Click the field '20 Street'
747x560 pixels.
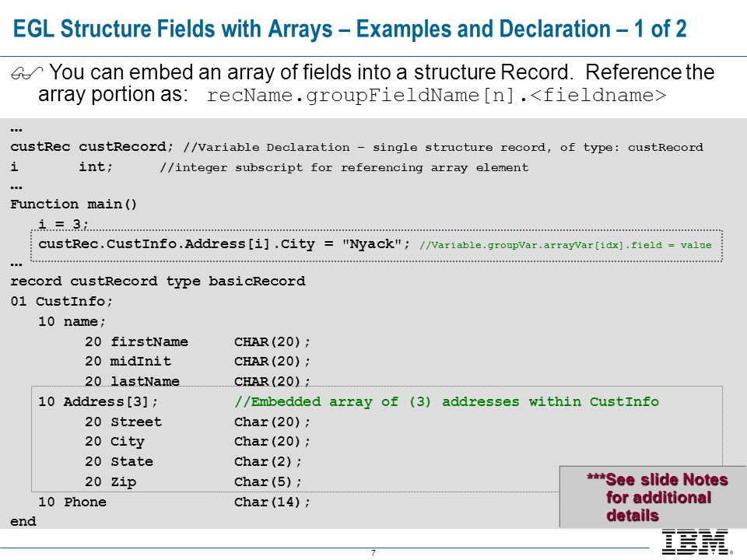(x=124, y=422)
